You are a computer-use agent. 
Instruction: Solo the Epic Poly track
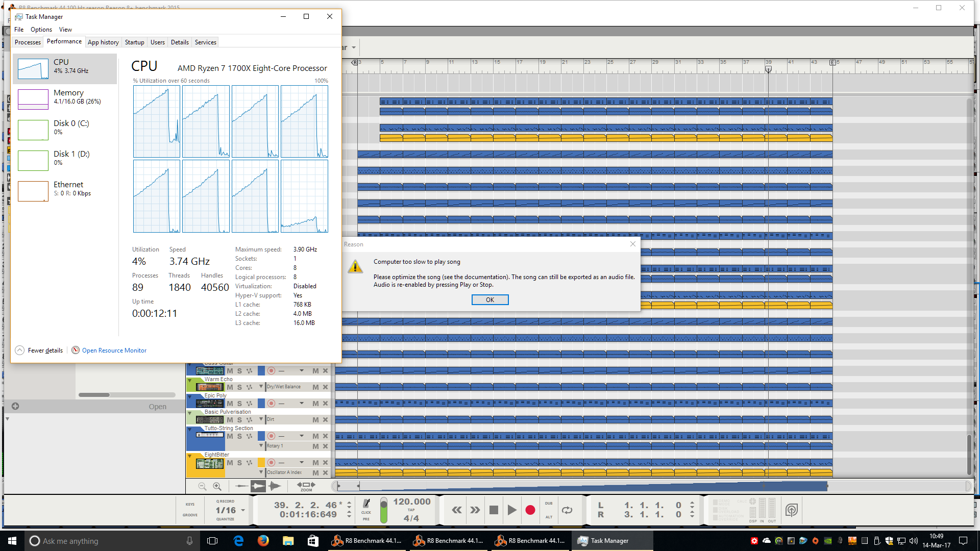[239, 404]
